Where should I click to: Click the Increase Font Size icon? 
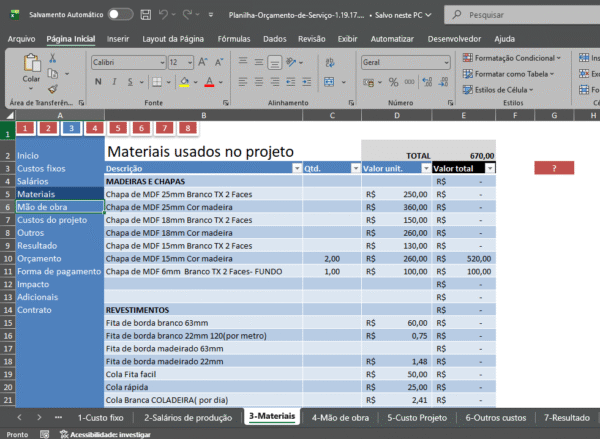[203, 62]
